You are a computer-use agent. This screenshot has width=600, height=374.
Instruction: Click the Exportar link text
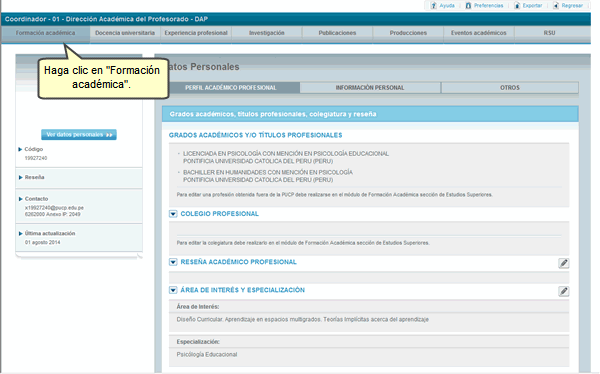(x=532, y=6)
